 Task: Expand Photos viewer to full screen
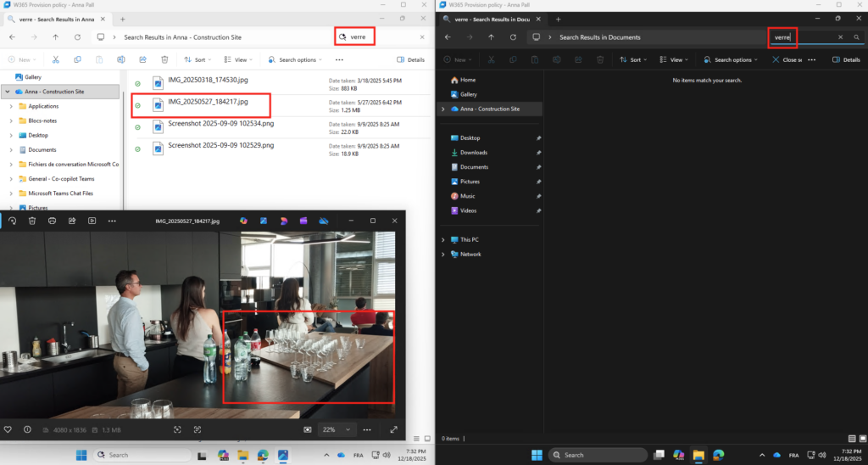click(x=393, y=429)
